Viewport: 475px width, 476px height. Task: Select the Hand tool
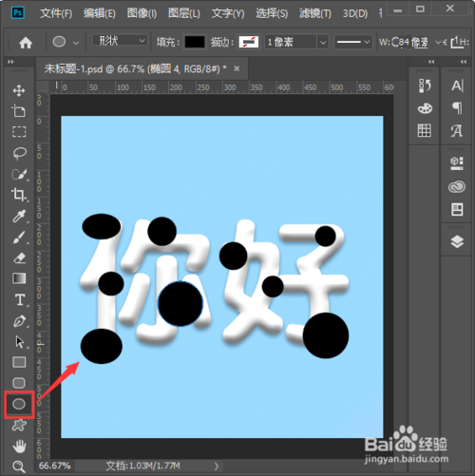pyautogui.click(x=19, y=446)
